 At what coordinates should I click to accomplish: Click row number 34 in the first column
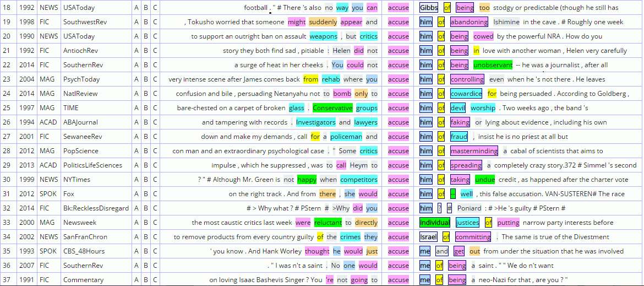[7, 237]
